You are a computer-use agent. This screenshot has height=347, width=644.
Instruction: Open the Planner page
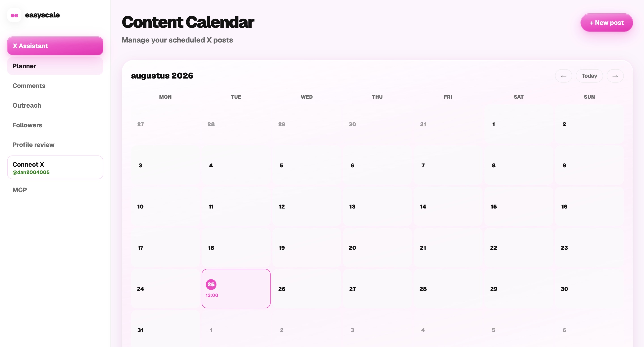pos(55,66)
